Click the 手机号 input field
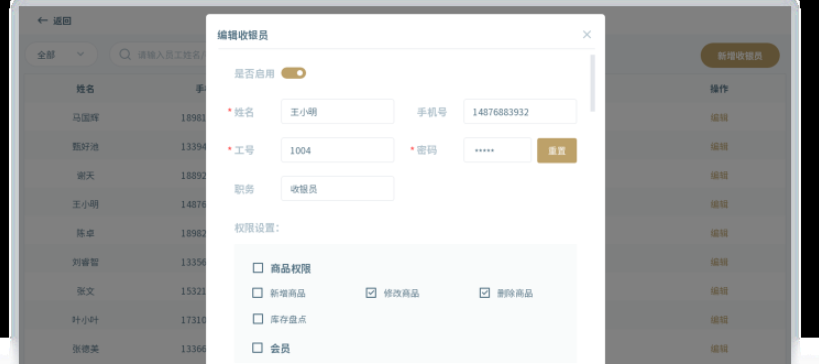Image resolution: width=819 pixels, height=364 pixels. (520, 111)
